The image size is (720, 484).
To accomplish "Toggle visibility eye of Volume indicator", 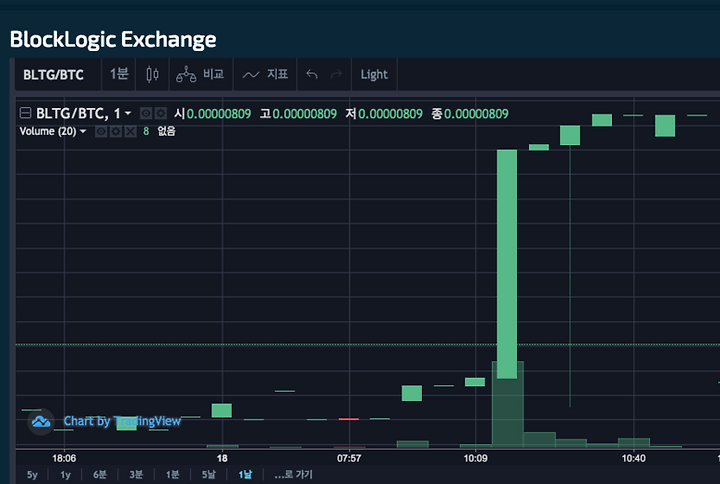I will click(101, 132).
